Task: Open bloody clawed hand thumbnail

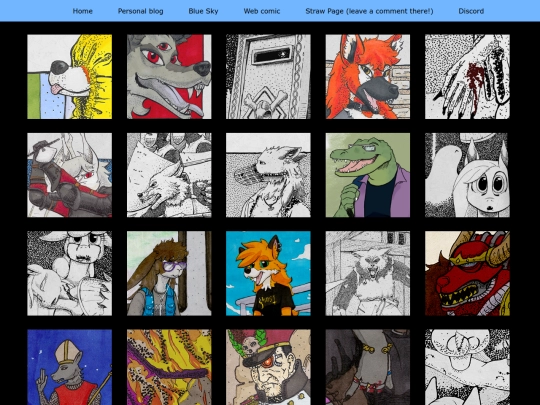Action: [x=467, y=76]
